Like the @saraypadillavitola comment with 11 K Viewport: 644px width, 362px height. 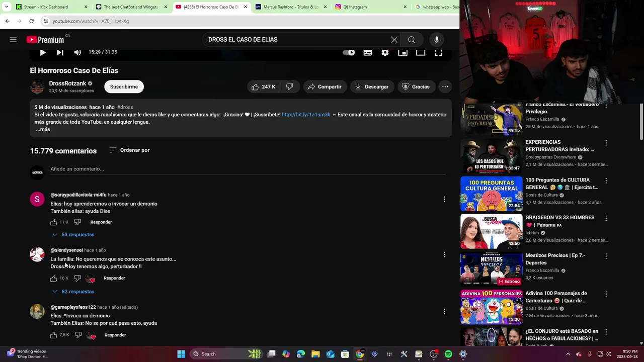coord(54,222)
